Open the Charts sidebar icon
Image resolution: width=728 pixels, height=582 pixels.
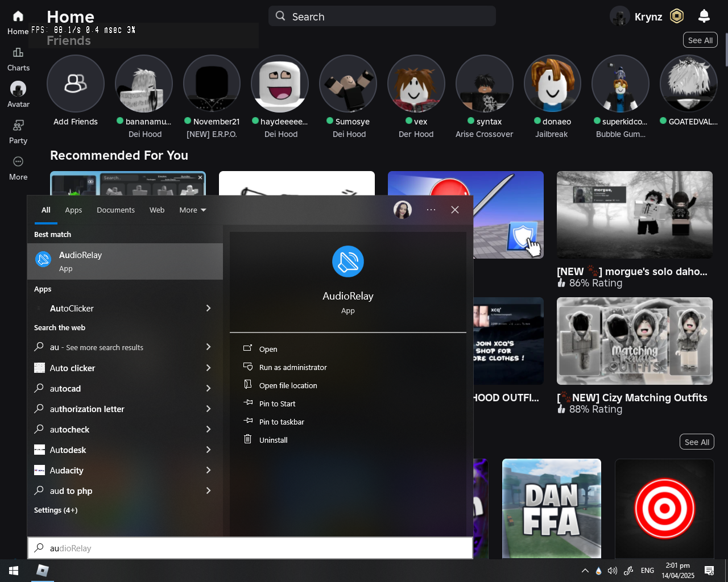click(18, 53)
